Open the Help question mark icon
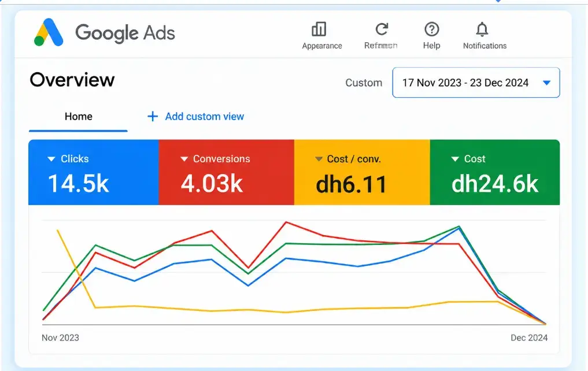The image size is (588, 371). coord(432,29)
